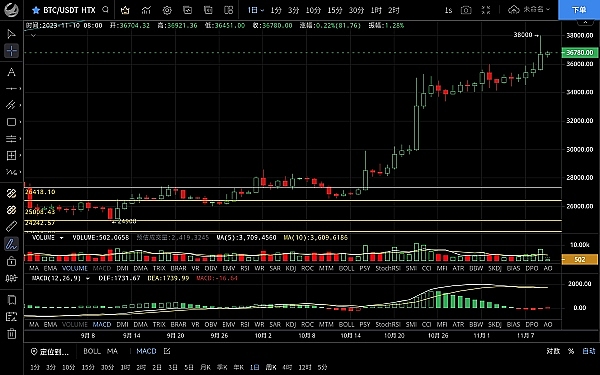Click the blue 下单 order button
This screenshot has height=375, width=600.
[x=579, y=10]
